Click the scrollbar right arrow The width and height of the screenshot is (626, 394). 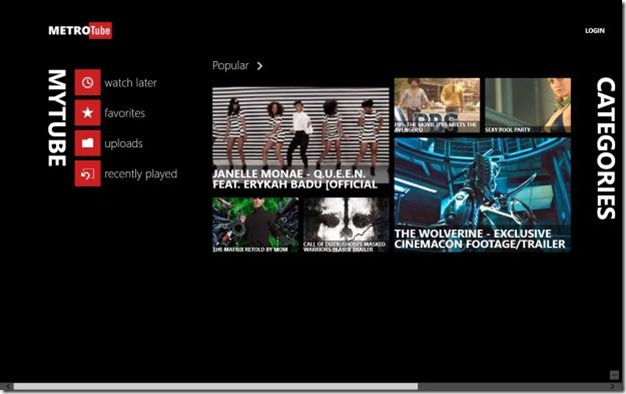[613, 386]
